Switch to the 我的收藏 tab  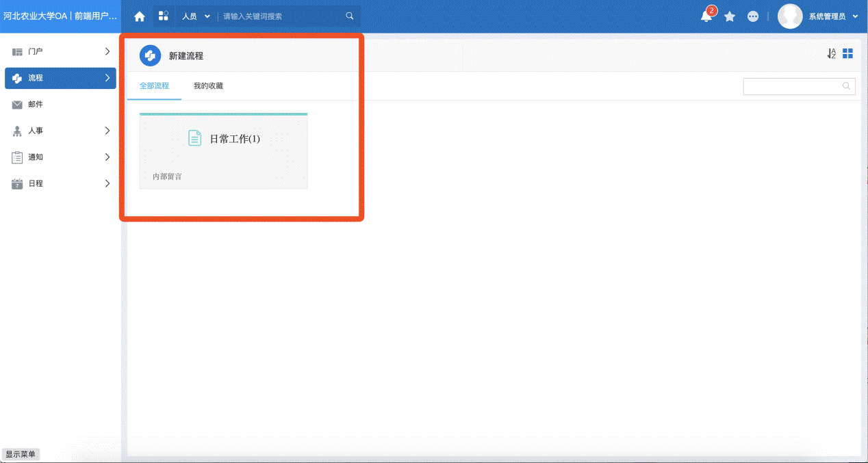[x=208, y=86]
